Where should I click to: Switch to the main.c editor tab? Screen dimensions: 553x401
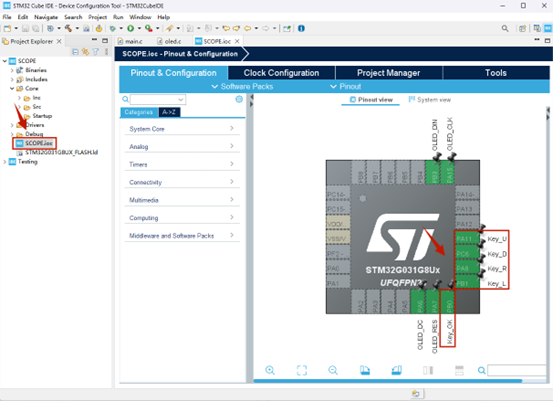[130, 41]
